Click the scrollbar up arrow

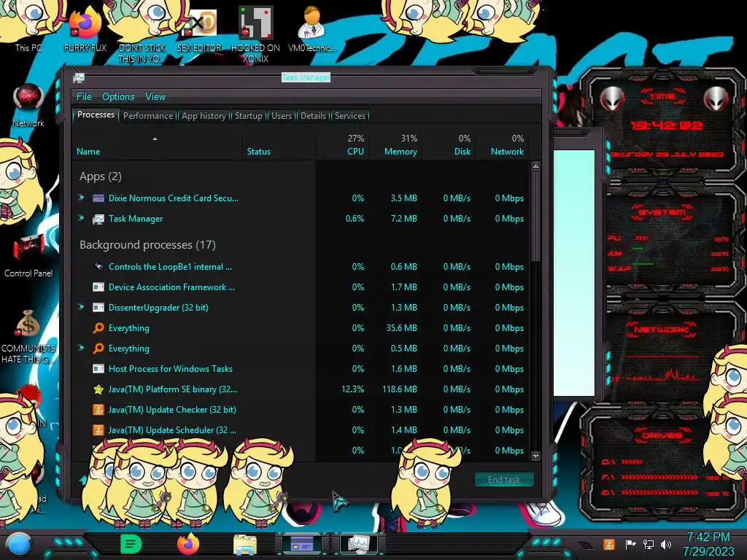(x=535, y=167)
